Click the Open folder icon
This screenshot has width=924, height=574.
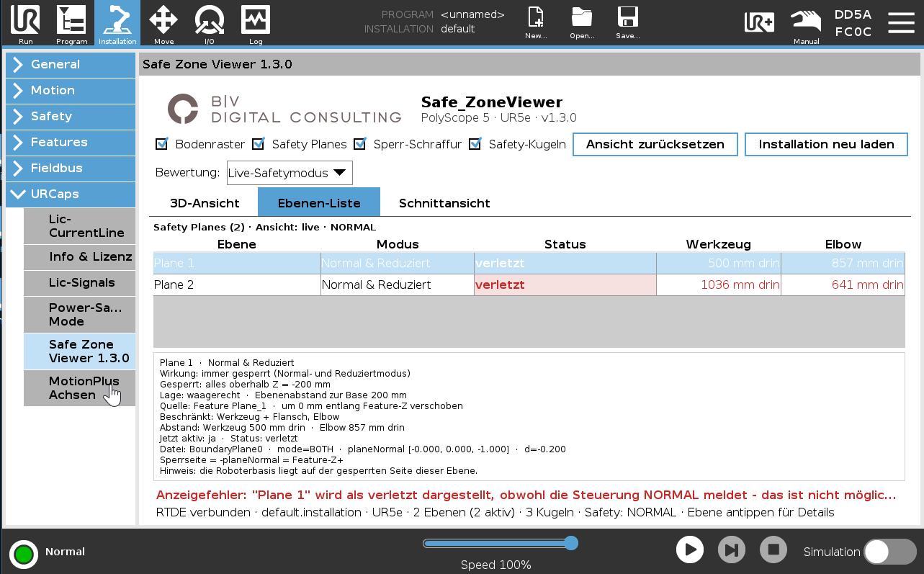click(x=582, y=23)
